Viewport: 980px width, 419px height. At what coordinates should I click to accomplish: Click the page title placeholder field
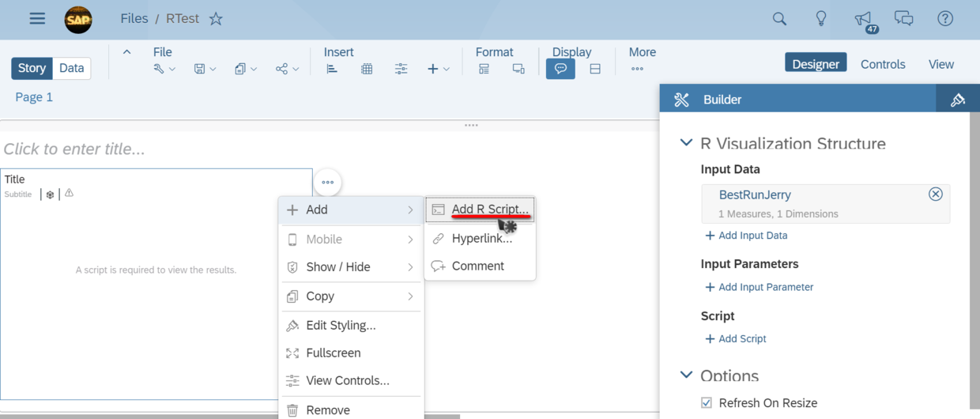point(75,149)
